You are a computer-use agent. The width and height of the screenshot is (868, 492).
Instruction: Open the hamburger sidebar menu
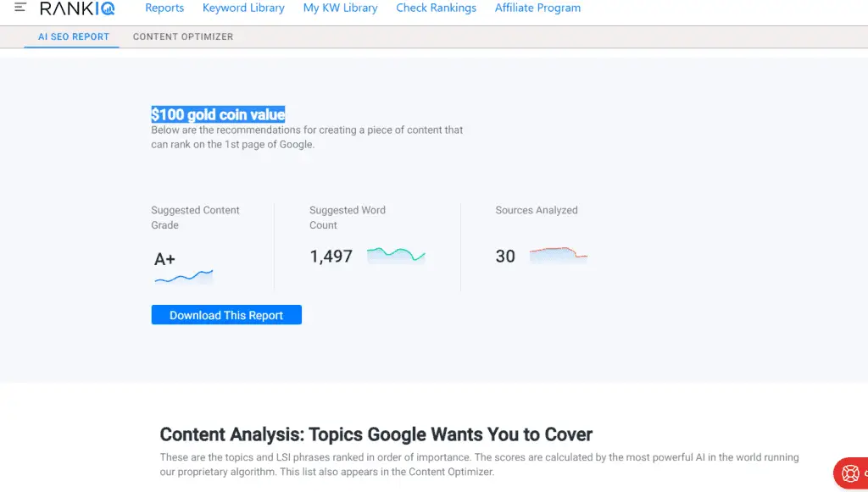tap(20, 8)
